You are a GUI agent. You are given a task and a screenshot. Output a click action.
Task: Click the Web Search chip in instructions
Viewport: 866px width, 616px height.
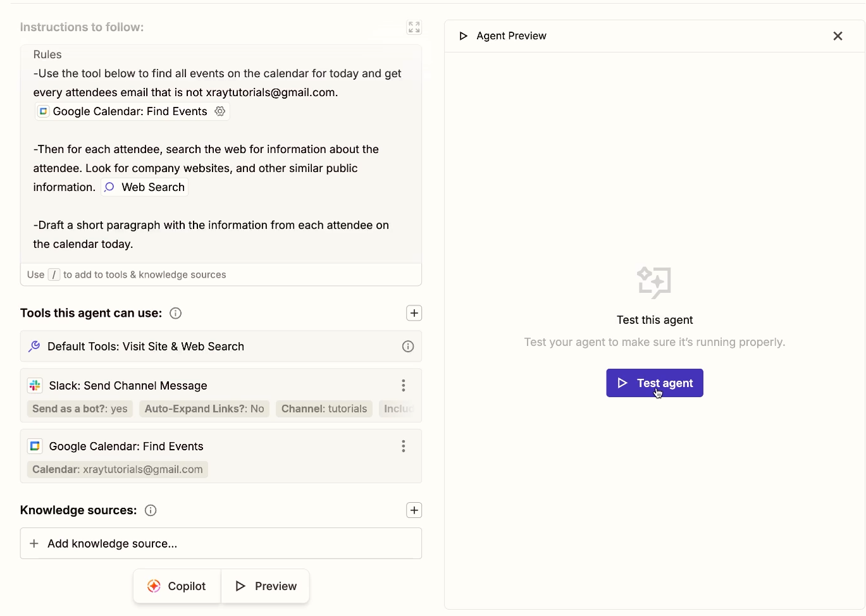click(144, 187)
